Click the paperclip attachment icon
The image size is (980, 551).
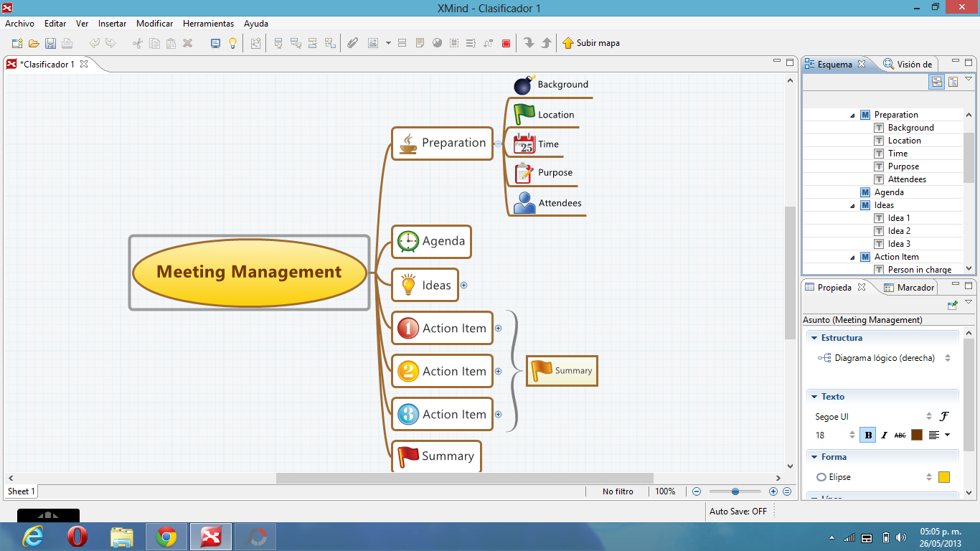[x=352, y=43]
